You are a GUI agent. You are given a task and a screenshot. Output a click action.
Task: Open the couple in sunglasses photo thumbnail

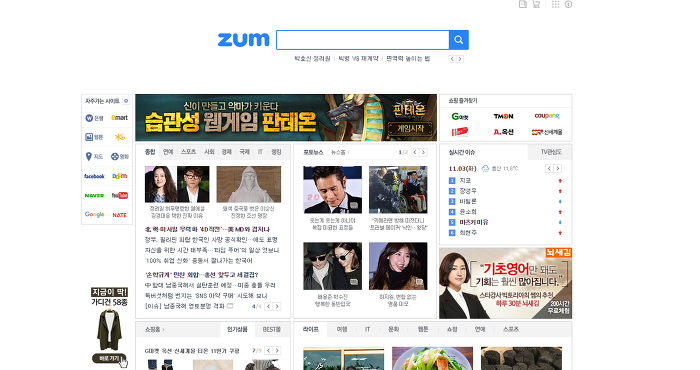332,266
